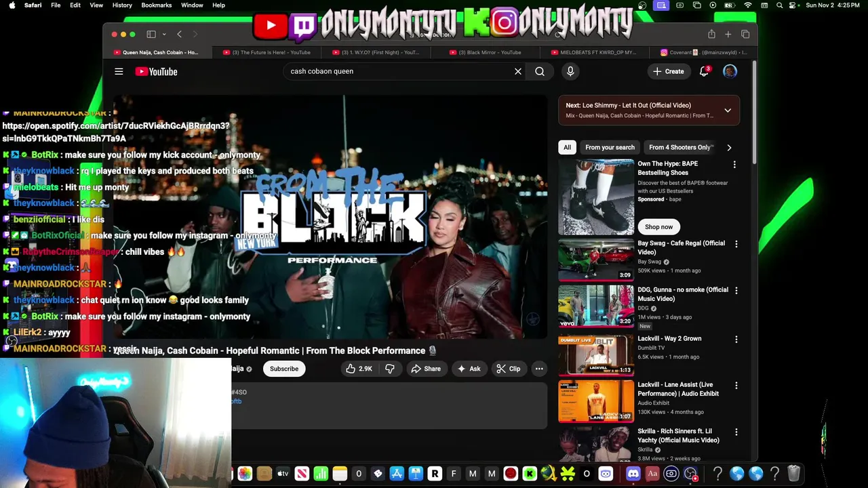Image resolution: width=868 pixels, height=488 pixels.
Task: Go back with Safari's back arrow
Action: click(179, 34)
